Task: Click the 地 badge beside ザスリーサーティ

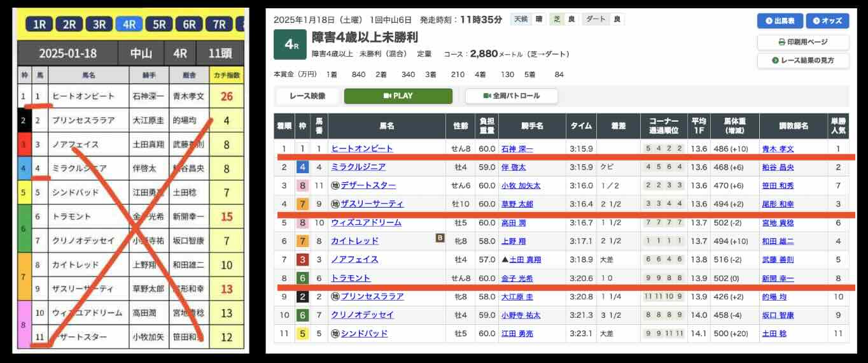Action: (335, 204)
